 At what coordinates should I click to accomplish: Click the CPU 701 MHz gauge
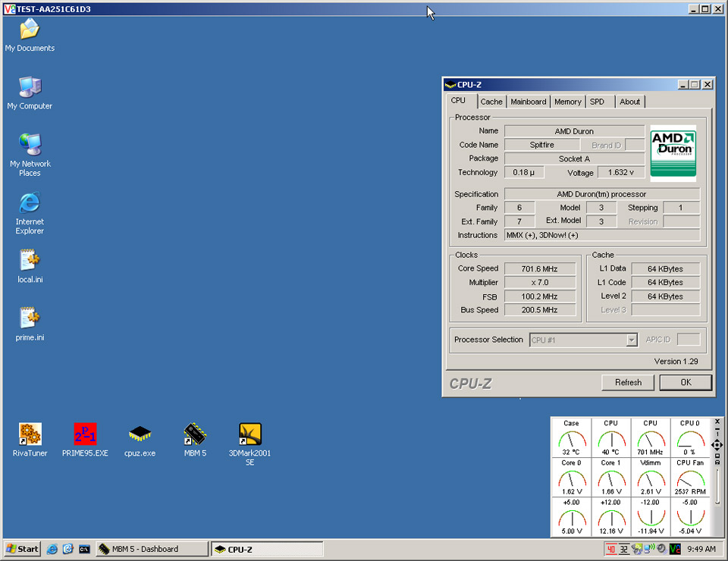pyautogui.click(x=650, y=437)
